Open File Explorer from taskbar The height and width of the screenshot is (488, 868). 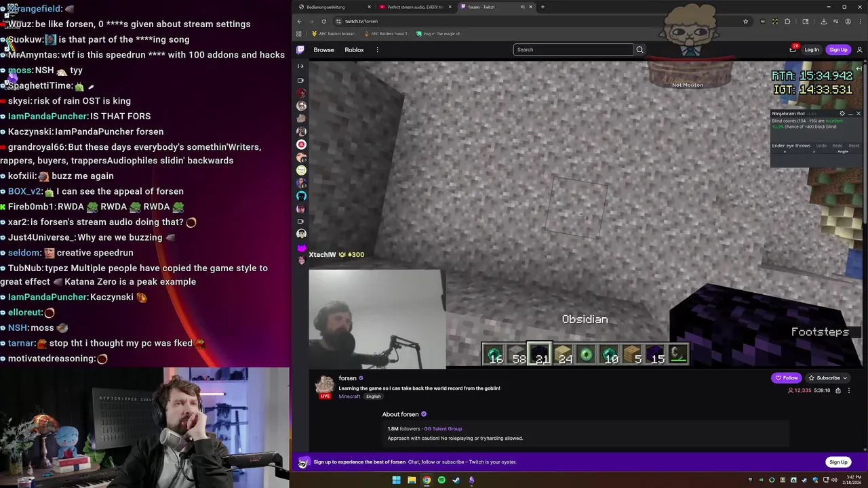[x=412, y=480]
